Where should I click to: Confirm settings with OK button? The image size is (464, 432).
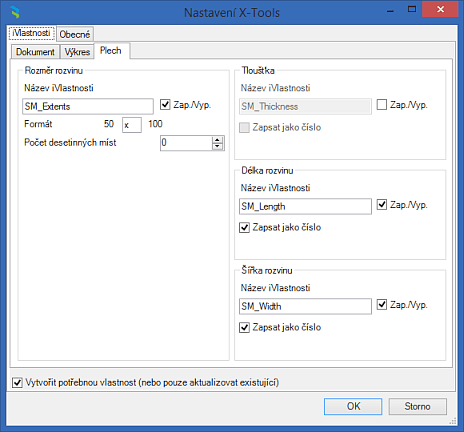click(x=353, y=406)
